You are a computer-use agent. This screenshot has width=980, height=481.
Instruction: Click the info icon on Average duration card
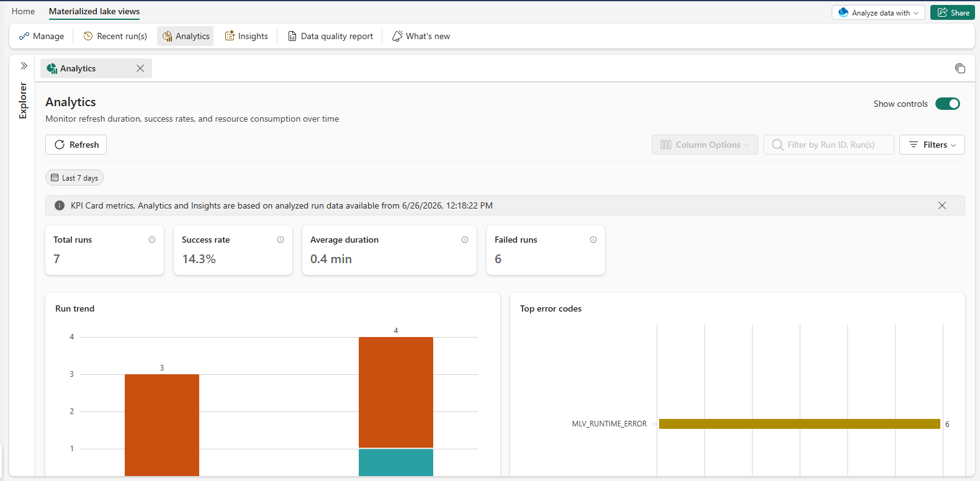(x=465, y=240)
